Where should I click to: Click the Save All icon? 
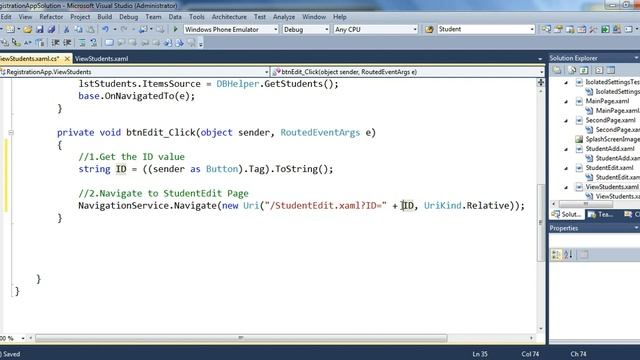click(51, 29)
